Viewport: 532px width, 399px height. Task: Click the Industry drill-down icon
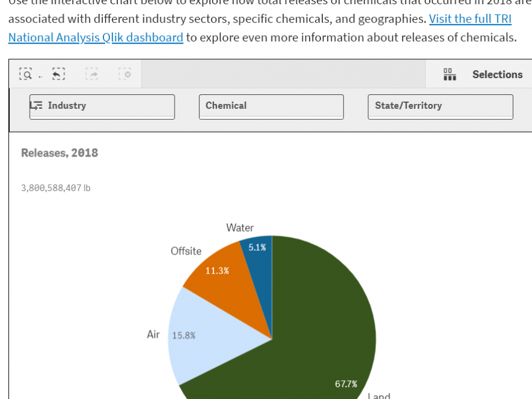click(x=36, y=106)
